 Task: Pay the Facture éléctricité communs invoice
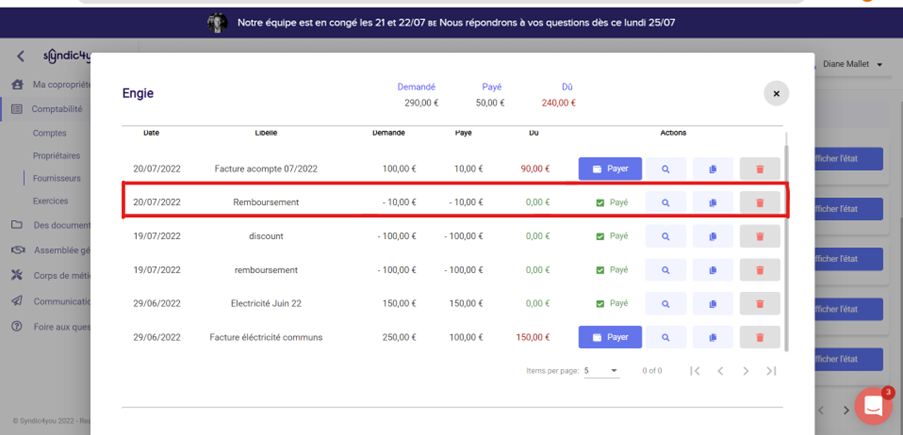pyautogui.click(x=610, y=337)
